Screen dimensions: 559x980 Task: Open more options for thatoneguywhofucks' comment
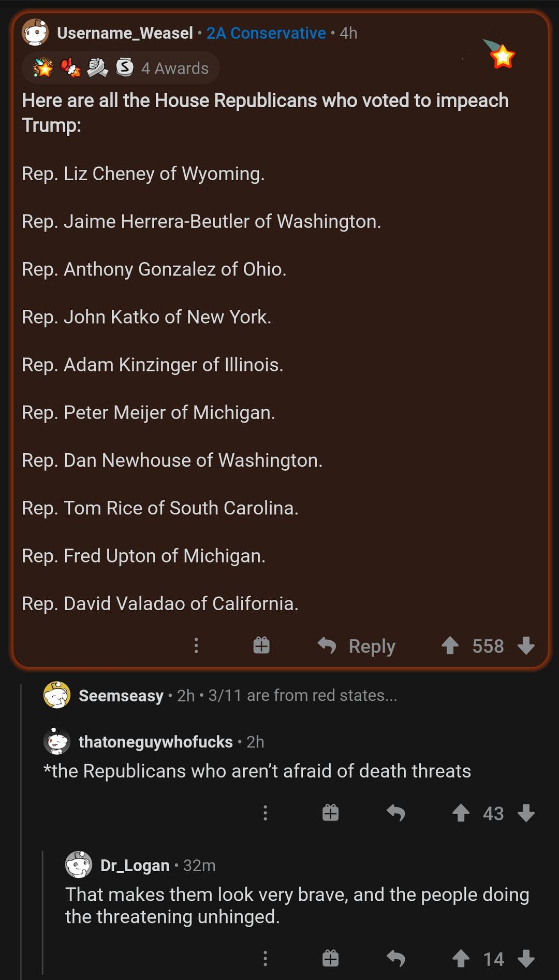click(x=265, y=813)
